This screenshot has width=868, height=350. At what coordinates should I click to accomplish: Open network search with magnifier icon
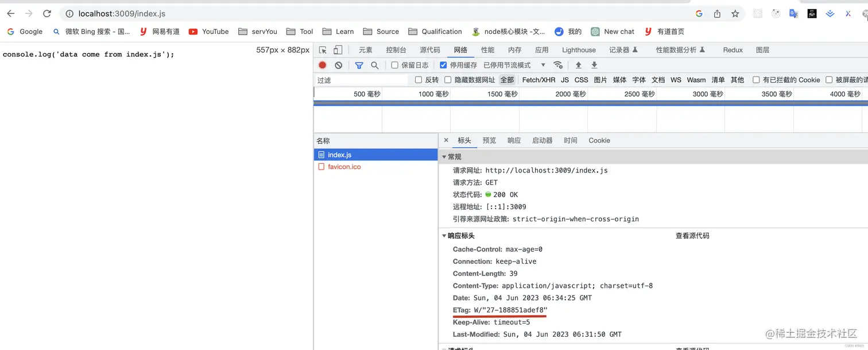[374, 65]
